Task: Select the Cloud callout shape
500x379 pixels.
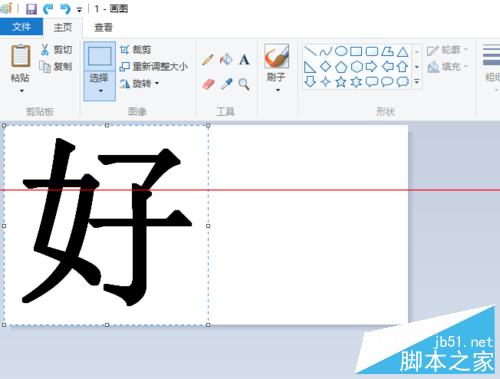Action: [x=403, y=82]
